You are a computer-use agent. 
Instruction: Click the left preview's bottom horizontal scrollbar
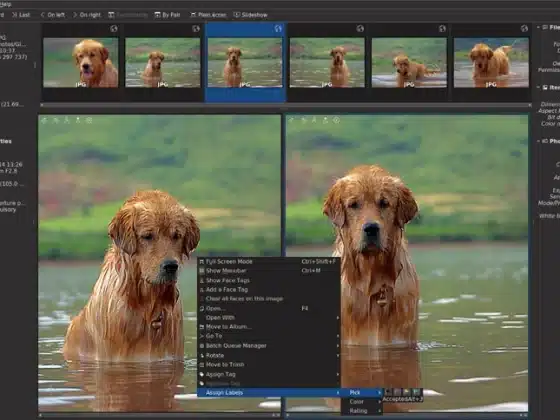(x=159, y=415)
